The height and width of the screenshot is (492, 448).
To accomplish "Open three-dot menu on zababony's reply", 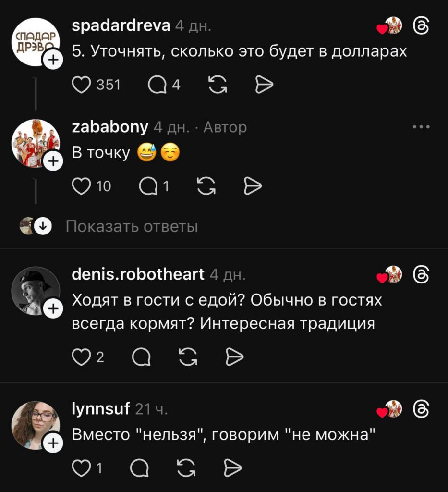I will 421,127.
